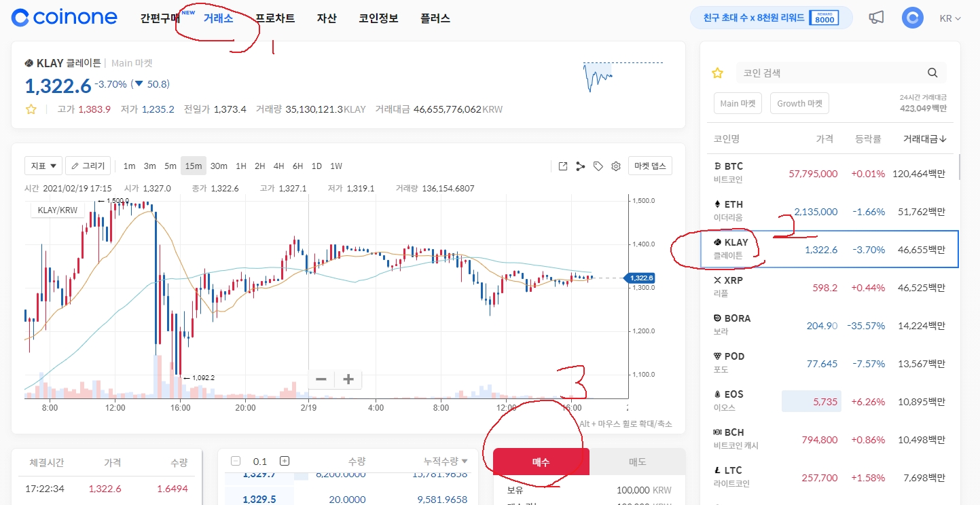
Task: Select the 2H chart interval
Action: pyautogui.click(x=260, y=166)
